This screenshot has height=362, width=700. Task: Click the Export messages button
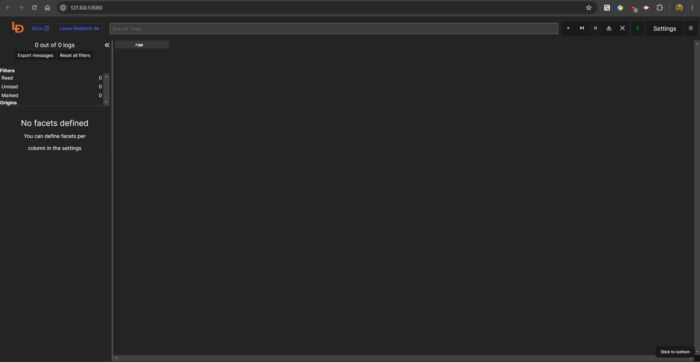tap(35, 56)
